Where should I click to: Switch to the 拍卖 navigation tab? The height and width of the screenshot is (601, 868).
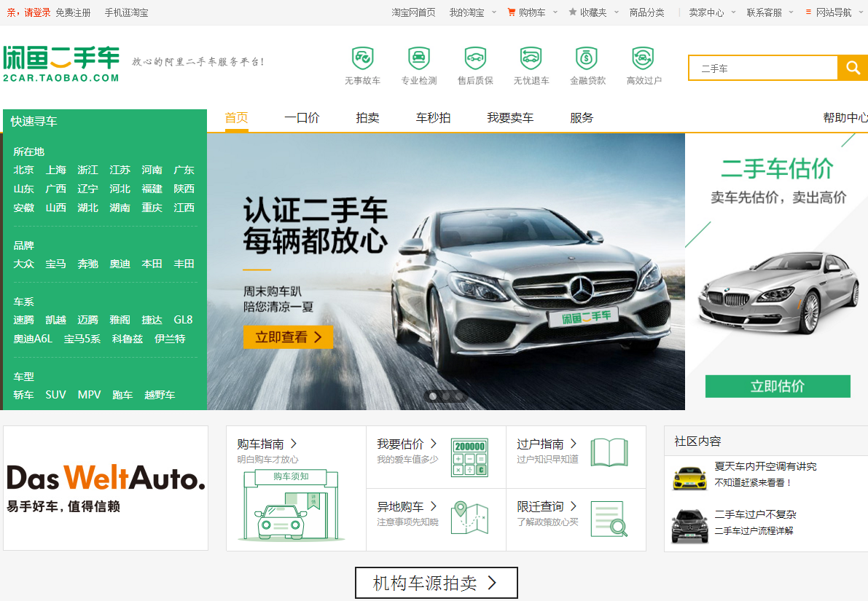tap(367, 118)
